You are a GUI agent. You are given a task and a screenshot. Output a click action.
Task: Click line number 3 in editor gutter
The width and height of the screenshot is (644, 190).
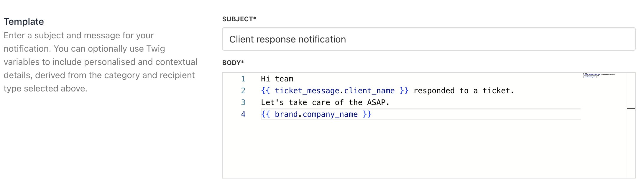click(x=243, y=102)
